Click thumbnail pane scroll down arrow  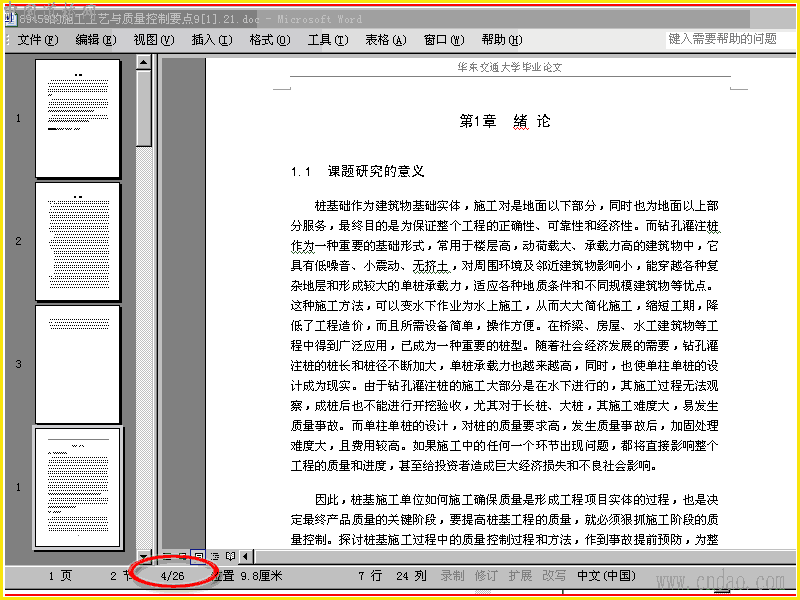coord(144,557)
